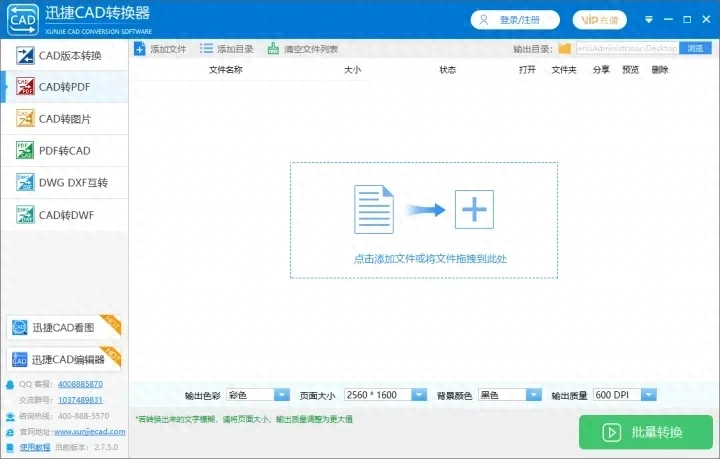Select CAD转PDF in the sidebar

[x=64, y=87]
